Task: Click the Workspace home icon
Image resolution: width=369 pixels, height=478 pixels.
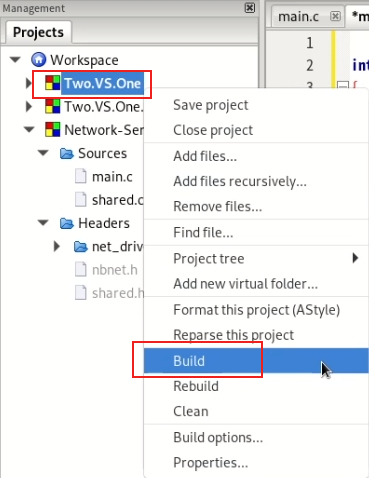Action: 39,60
